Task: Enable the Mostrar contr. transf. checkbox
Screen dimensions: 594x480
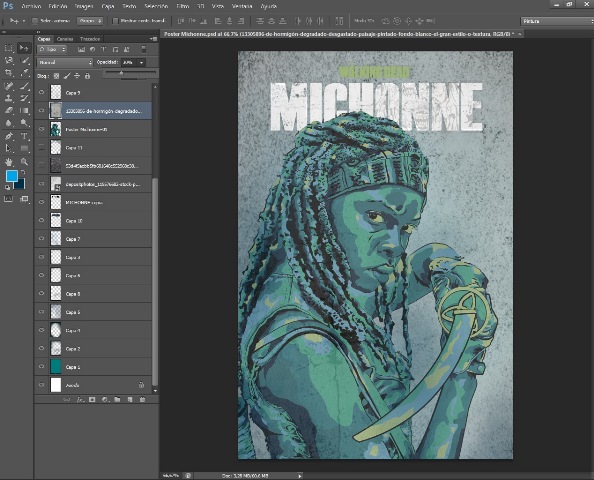Action: pyautogui.click(x=116, y=21)
